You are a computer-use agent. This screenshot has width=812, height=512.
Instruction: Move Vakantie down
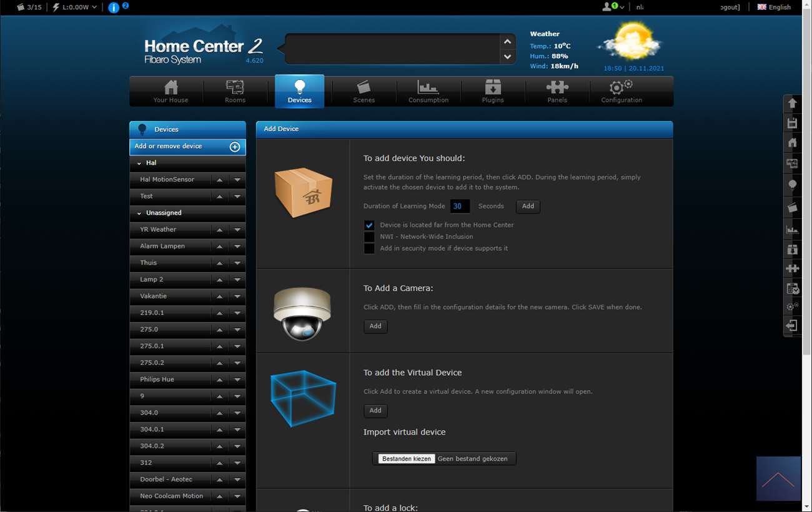[x=237, y=297]
